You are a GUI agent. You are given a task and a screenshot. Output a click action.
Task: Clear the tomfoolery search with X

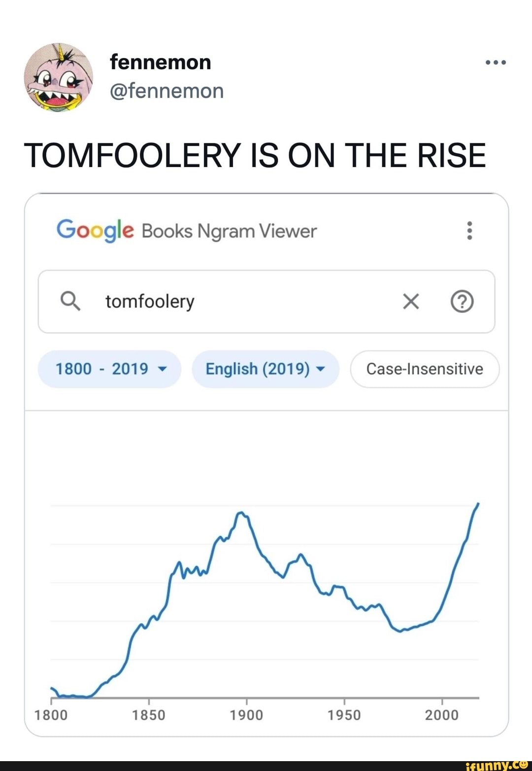(411, 301)
